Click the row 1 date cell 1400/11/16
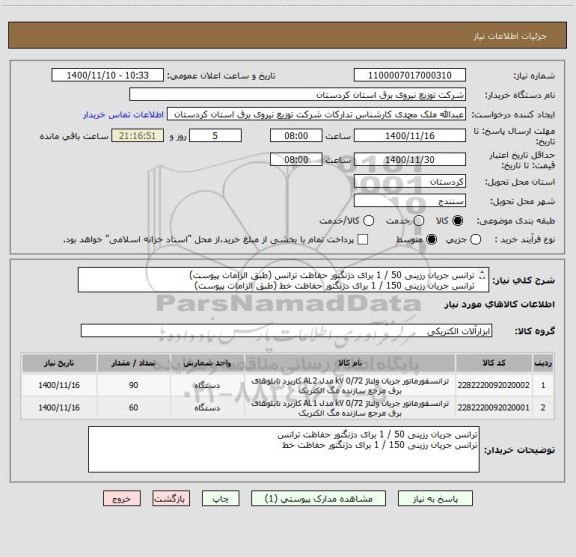This screenshot has height=557, width=576. [59, 385]
